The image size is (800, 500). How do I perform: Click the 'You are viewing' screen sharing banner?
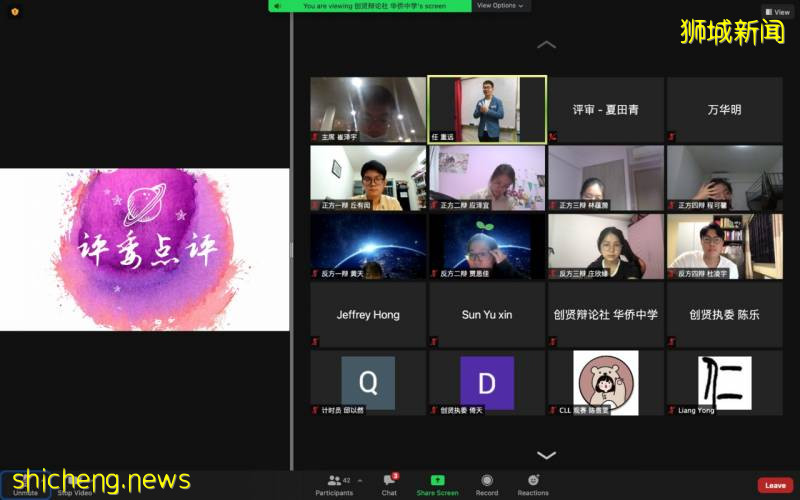pyautogui.click(x=370, y=6)
